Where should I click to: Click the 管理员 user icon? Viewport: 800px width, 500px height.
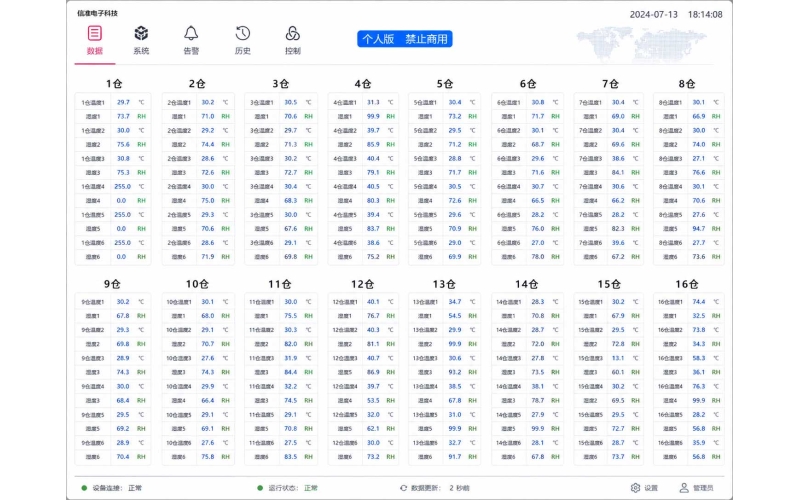click(x=684, y=488)
